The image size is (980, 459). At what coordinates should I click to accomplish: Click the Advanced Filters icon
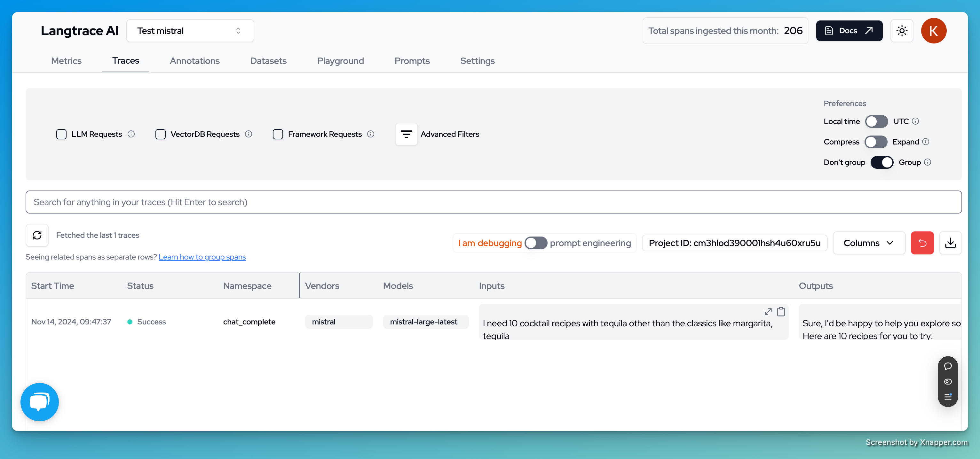click(406, 134)
